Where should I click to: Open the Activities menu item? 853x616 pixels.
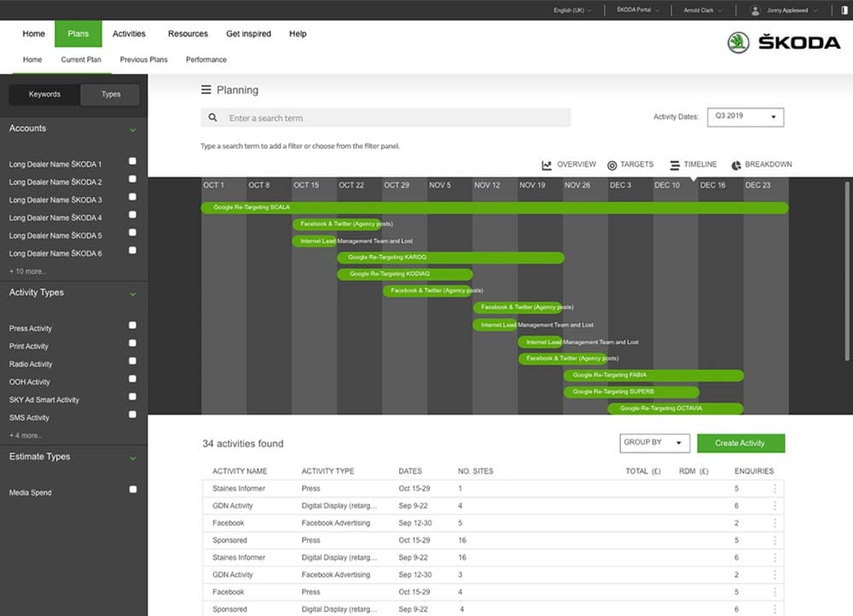pos(129,34)
